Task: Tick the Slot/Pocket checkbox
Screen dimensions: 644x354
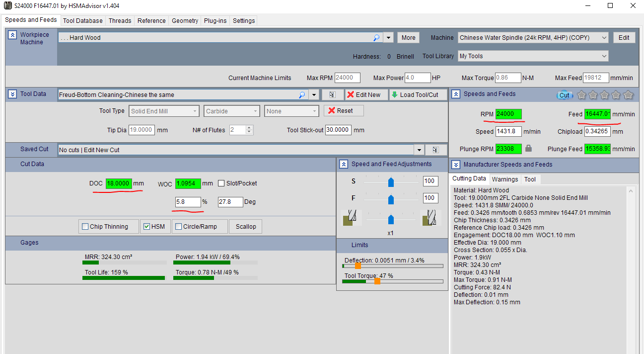Action: coord(221,183)
